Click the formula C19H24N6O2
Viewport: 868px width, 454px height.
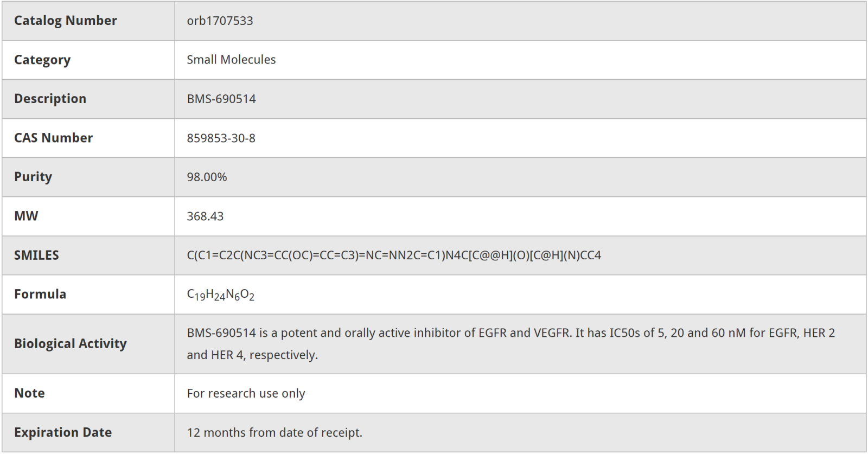tap(220, 295)
